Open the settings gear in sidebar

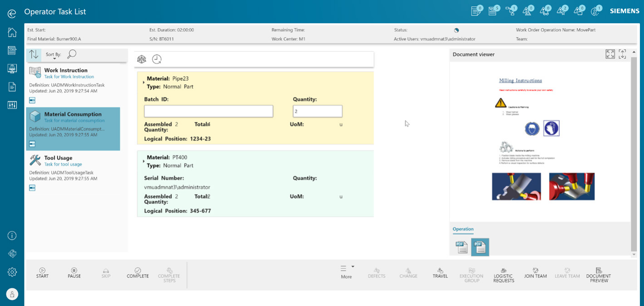point(12,272)
